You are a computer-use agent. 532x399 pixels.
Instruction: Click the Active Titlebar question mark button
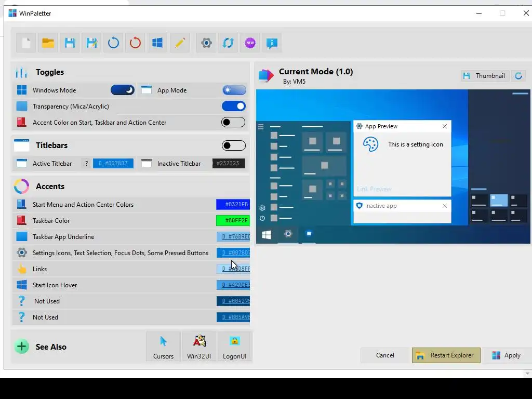87,163
